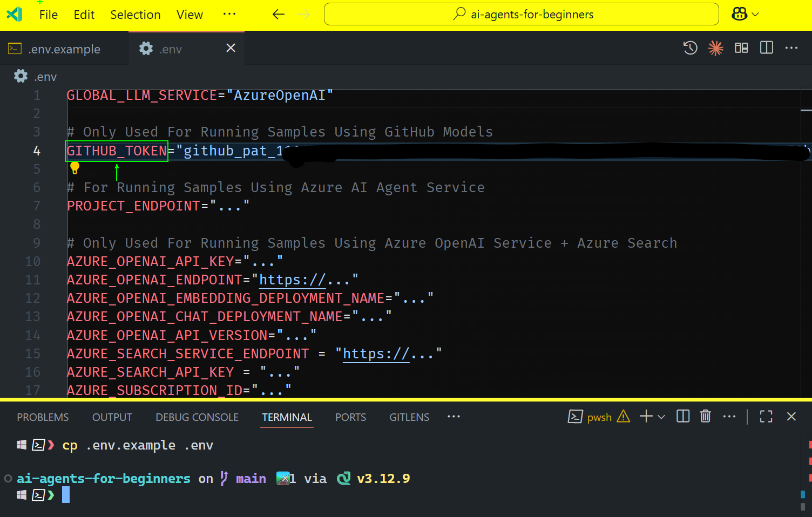Viewport: 812px width, 517px height.
Task: Split the terminal with the split icon
Action: click(682, 416)
